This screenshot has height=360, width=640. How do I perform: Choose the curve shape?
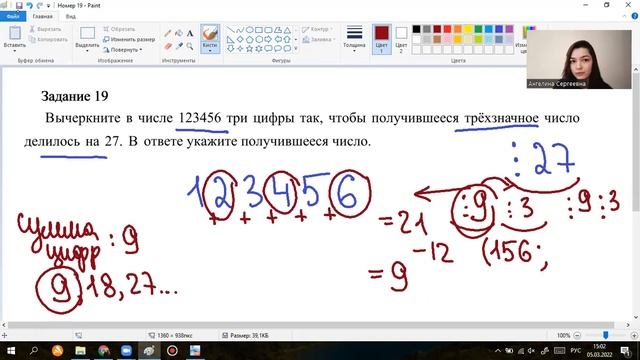click(240, 30)
